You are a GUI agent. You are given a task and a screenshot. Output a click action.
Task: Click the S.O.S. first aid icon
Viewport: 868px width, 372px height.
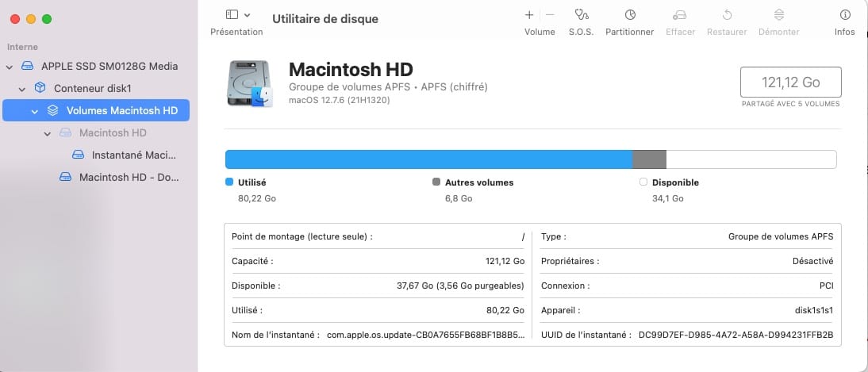584,15
